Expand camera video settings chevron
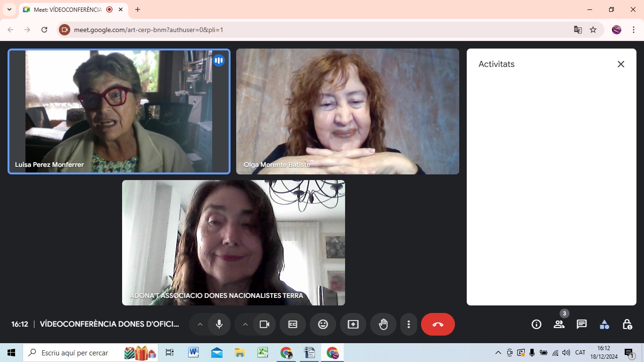 (245, 324)
